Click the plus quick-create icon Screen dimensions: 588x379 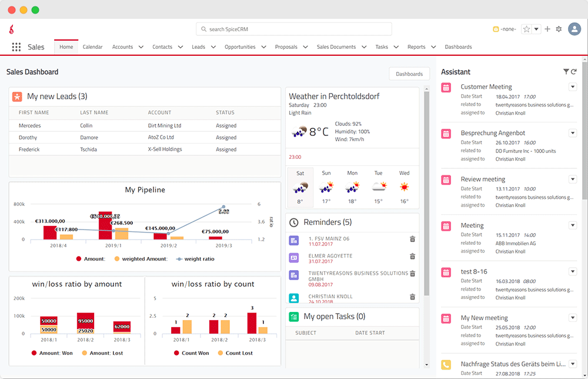coord(547,29)
